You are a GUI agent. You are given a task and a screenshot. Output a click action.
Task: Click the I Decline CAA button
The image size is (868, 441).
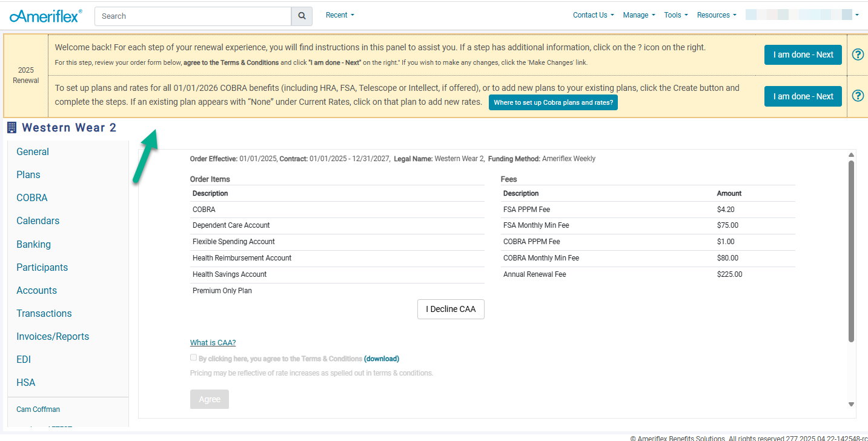pos(451,309)
